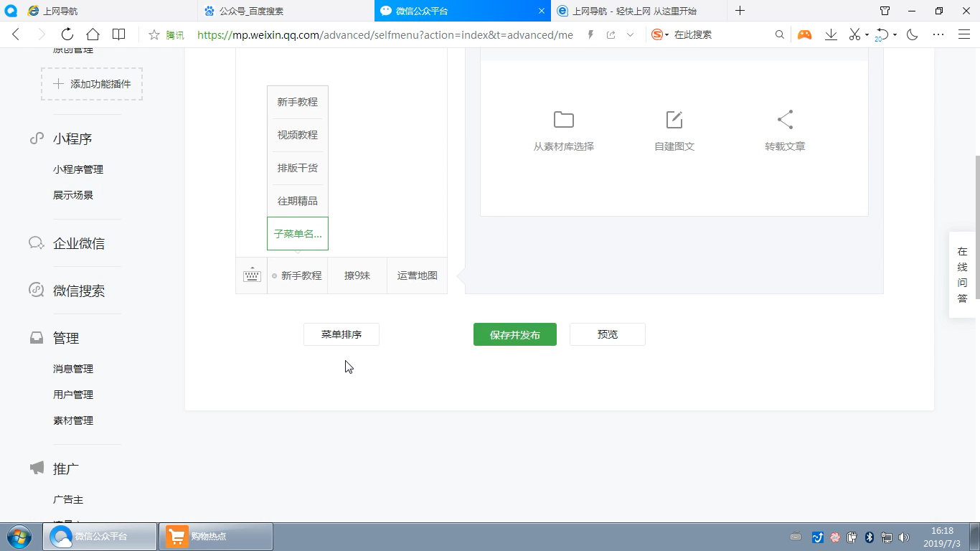Choose 转载文章 share option
The image size is (980, 551).
point(785,131)
